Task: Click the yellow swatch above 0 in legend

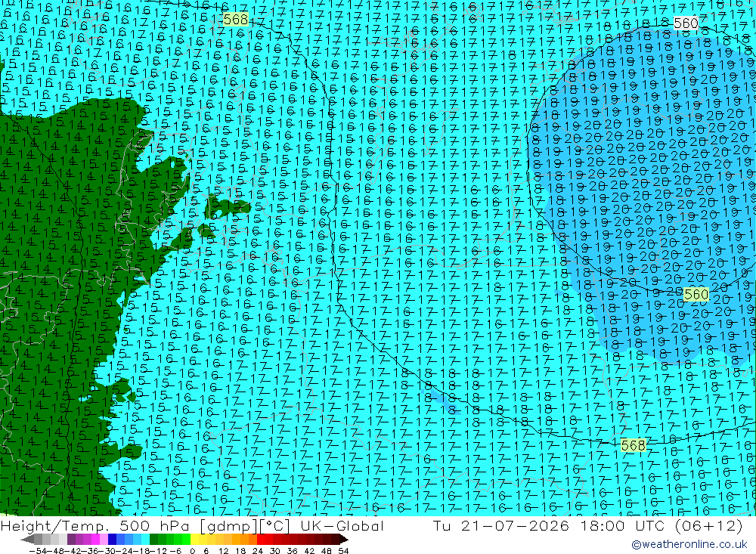Action: click(195, 540)
